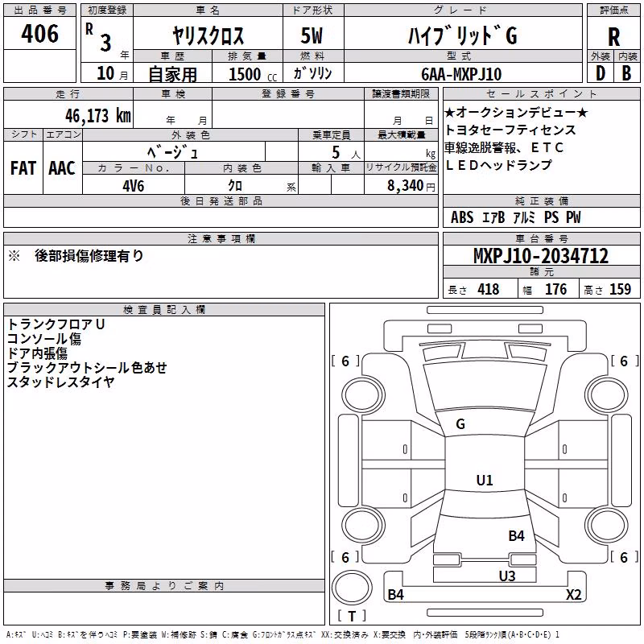644x644 pixels.
Task: Click the overall evaluation score R
Action: [613, 37]
